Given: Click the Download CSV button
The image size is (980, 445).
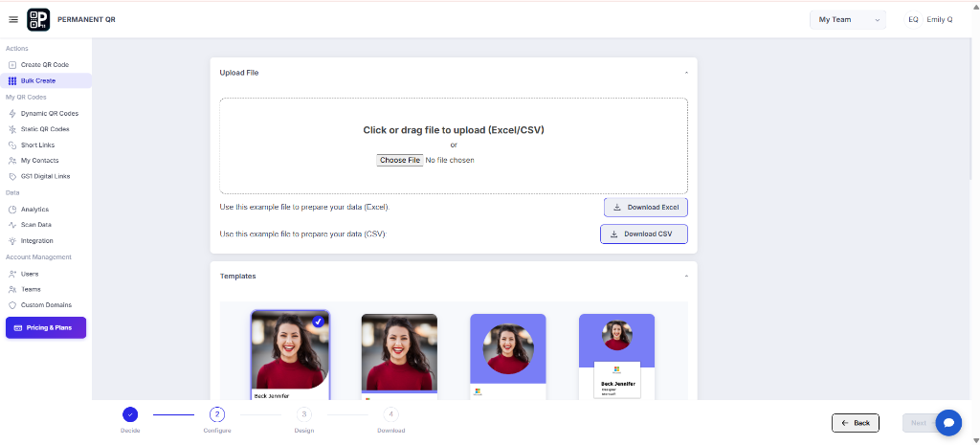Looking at the screenshot, I should click(644, 234).
